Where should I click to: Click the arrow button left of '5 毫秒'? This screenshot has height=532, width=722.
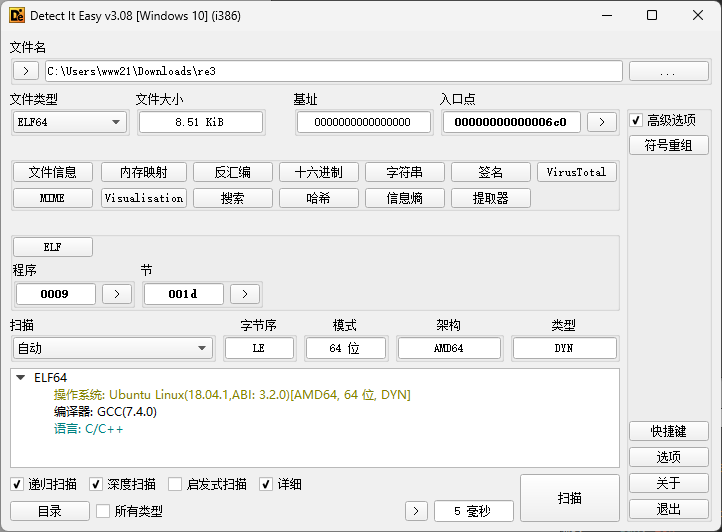pyautogui.click(x=416, y=511)
